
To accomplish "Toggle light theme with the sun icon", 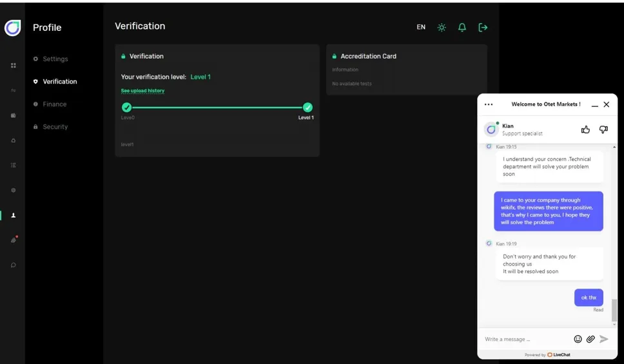I will tap(442, 28).
